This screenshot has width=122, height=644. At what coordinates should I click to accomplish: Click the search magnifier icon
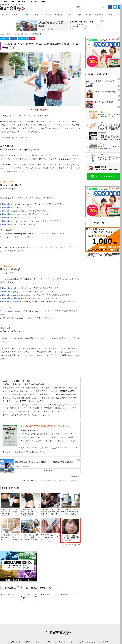tap(103, 7)
